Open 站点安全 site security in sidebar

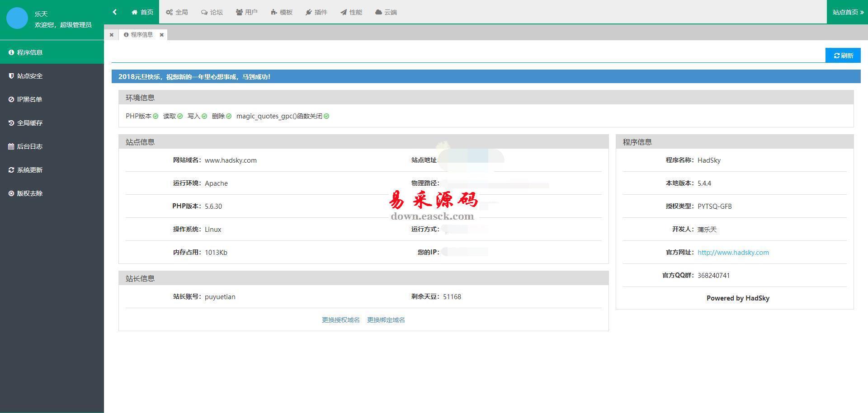point(30,76)
